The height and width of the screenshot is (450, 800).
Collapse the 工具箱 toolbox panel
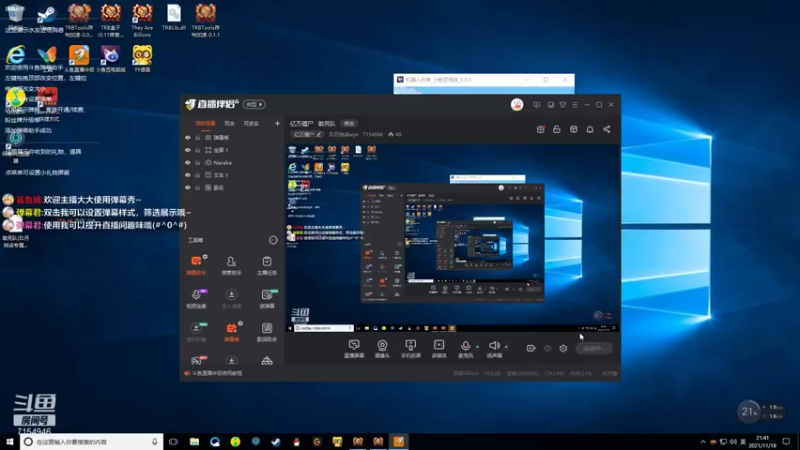click(273, 240)
